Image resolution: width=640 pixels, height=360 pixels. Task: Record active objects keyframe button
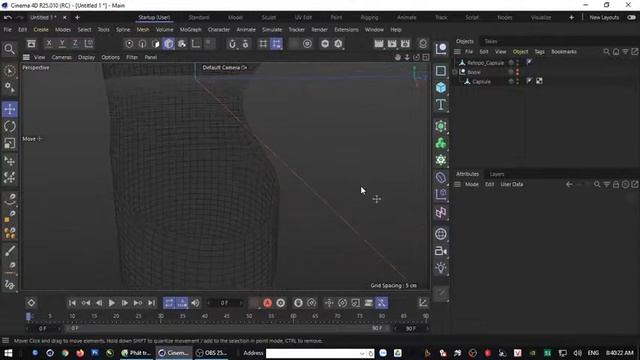[254, 303]
